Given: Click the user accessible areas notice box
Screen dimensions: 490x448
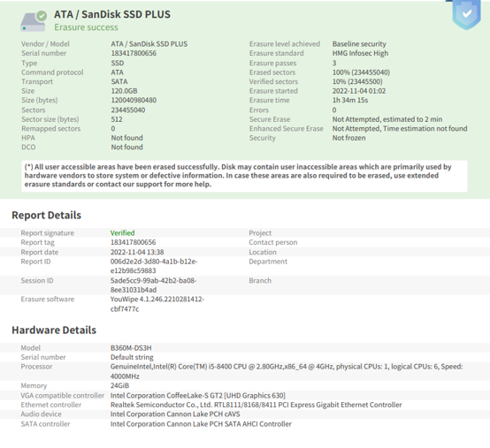Looking at the screenshot, I should point(244,176).
